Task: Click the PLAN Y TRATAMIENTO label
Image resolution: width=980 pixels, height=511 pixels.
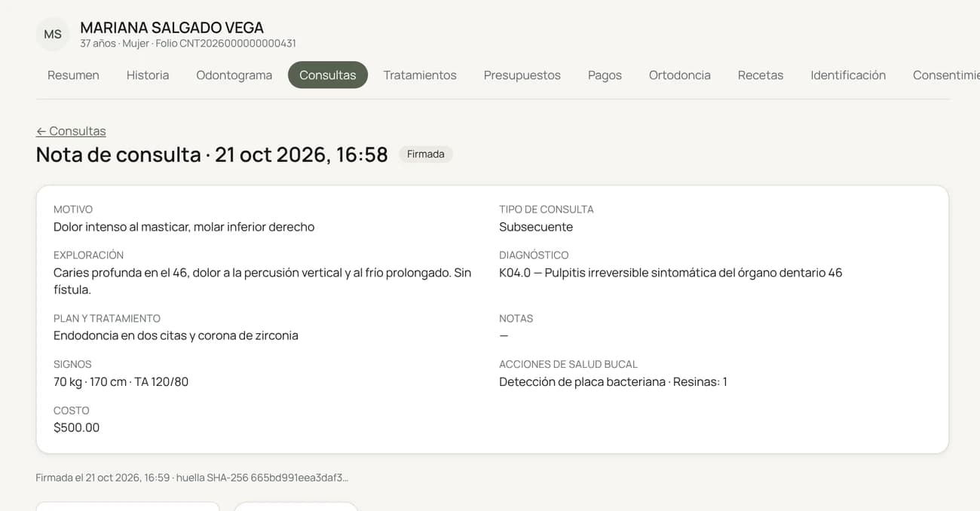Action: click(x=107, y=319)
